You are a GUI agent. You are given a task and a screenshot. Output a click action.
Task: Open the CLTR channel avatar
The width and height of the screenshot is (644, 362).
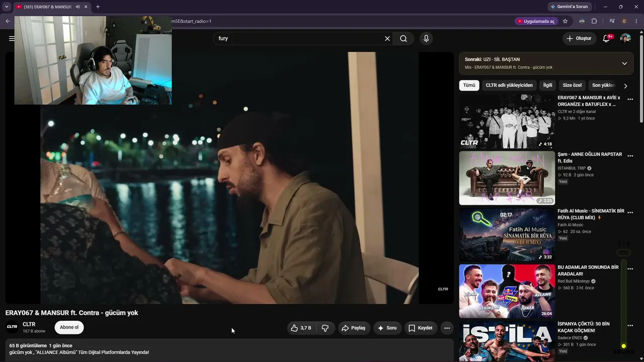12,327
